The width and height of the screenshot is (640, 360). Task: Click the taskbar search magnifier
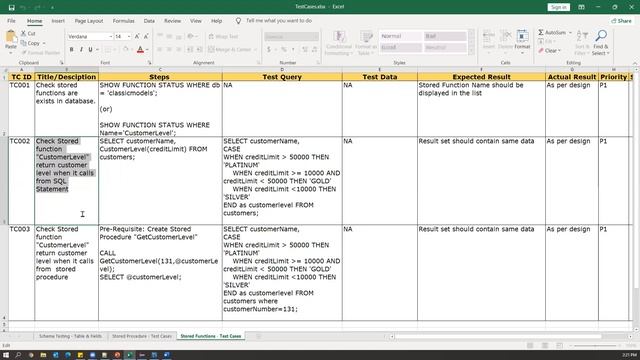pos(18,355)
